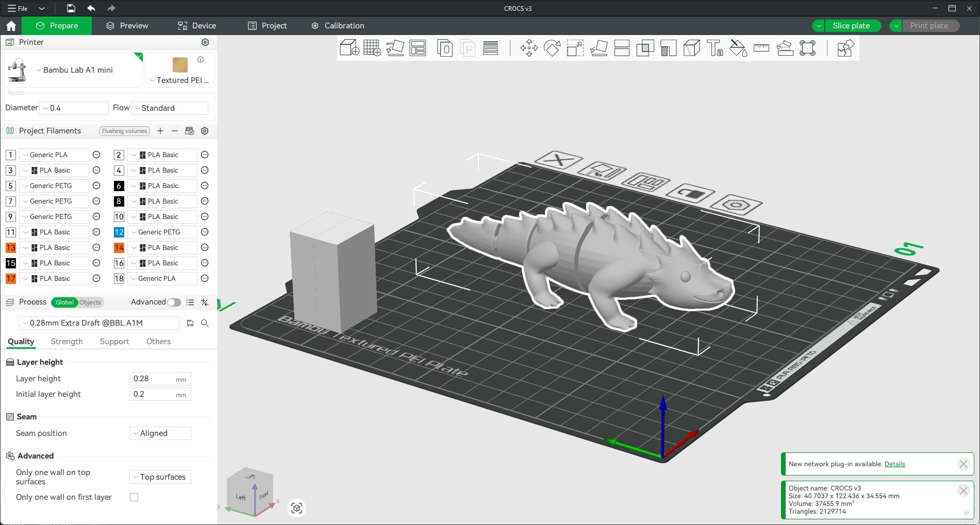Open printer settings gear icon

tap(205, 42)
